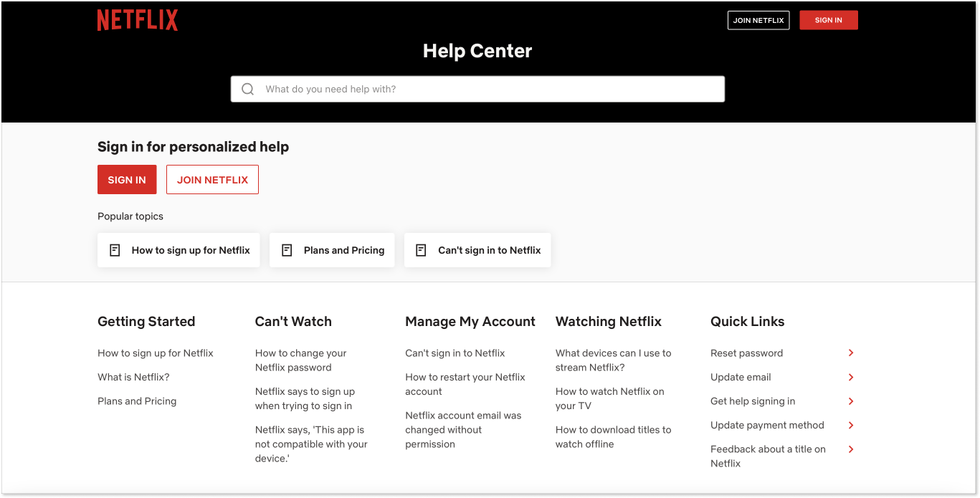980x498 pixels.
Task: Click the magnifier icon in search bar
Action: pyautogui.click(x=248, y=89)
